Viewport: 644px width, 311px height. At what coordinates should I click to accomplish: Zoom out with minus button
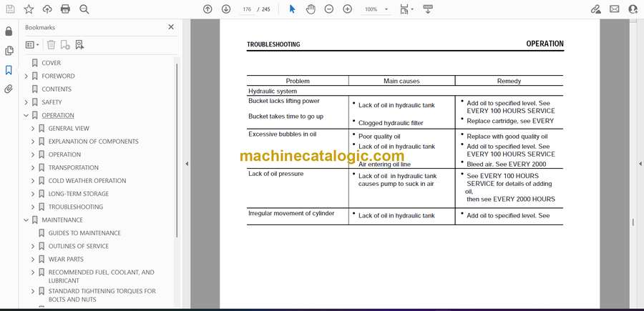[x=329, y=9]
